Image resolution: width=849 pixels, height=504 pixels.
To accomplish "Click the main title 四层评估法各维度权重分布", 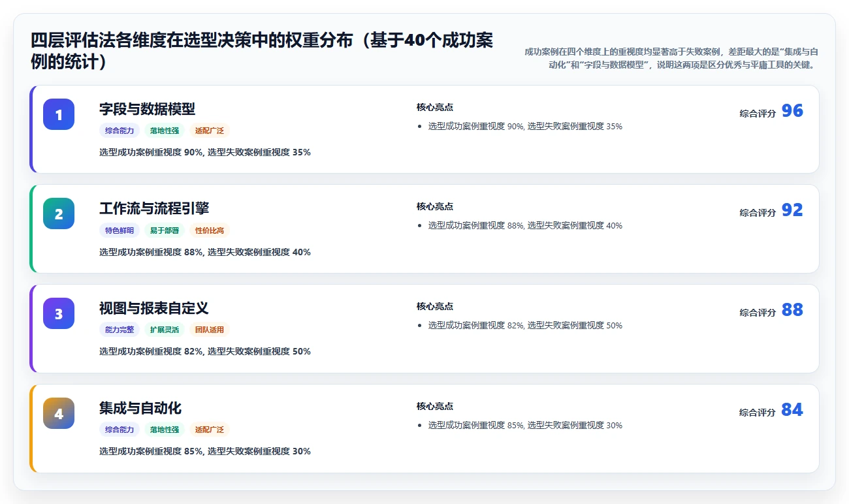I will 262,52.
